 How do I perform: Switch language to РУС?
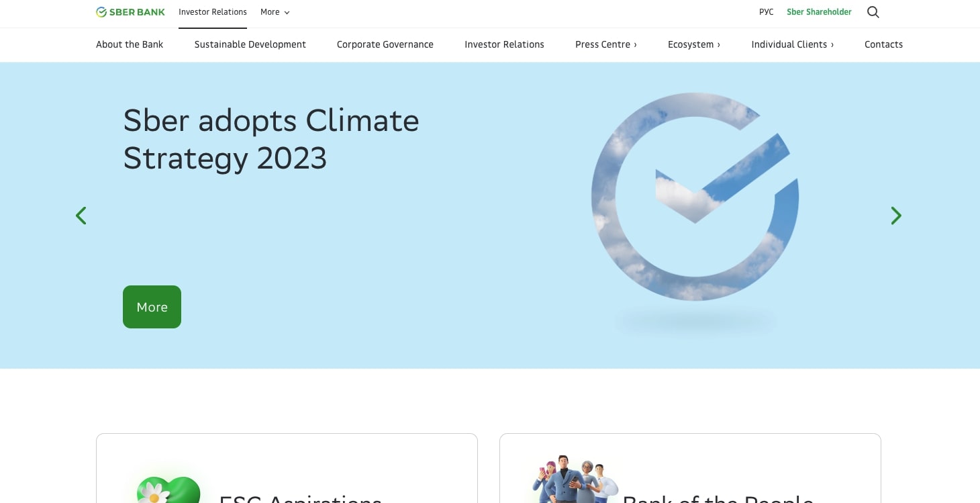(766, 12)
